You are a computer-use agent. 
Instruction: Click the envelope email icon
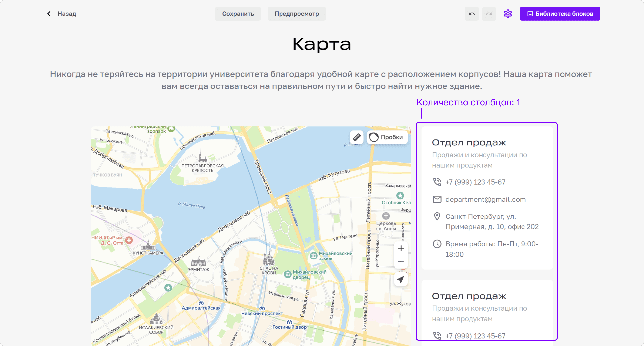point(437,199)
